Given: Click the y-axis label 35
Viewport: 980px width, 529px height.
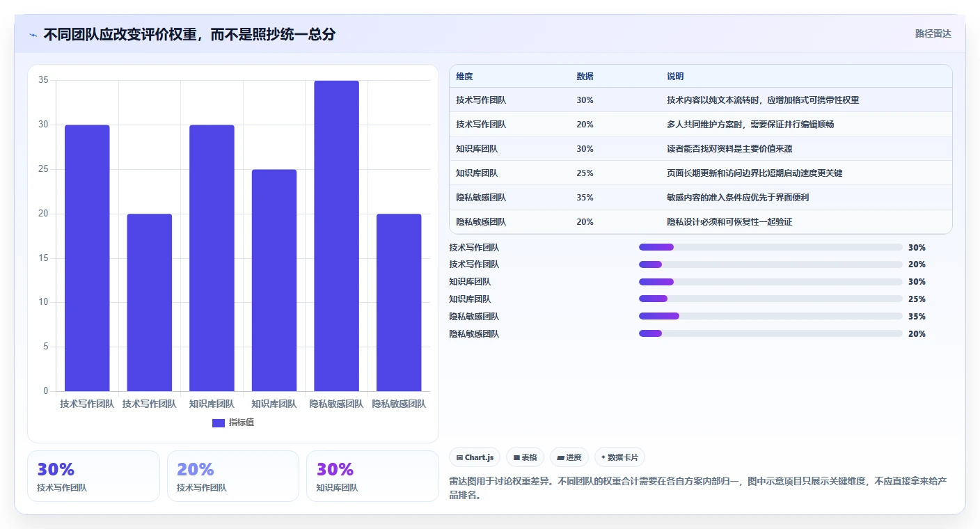Looking at the screenshot, I should point(43,80).
